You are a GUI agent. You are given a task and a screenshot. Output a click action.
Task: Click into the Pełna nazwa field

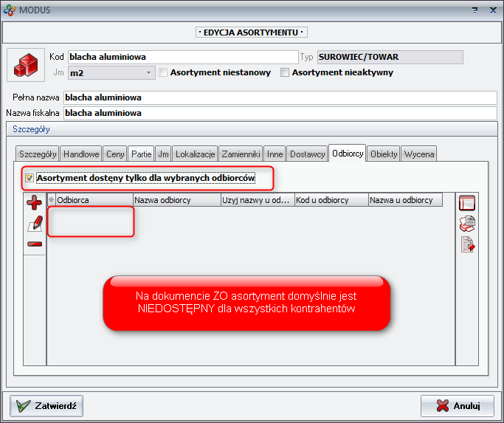tap(280, 97)
